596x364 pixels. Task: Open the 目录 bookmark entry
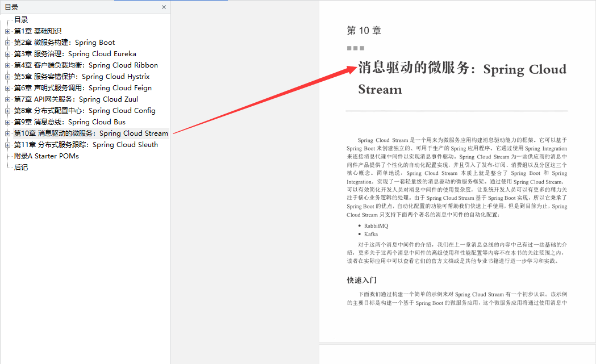point(21,20)
